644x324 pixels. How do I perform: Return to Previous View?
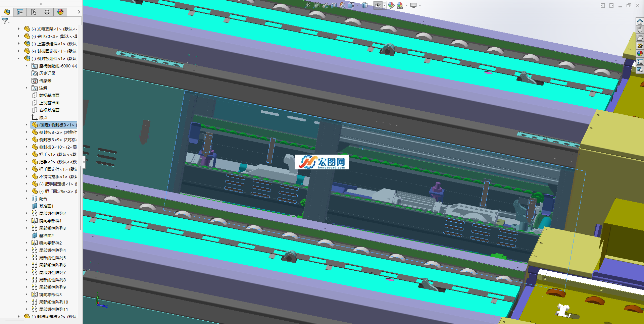click(325, 5)
